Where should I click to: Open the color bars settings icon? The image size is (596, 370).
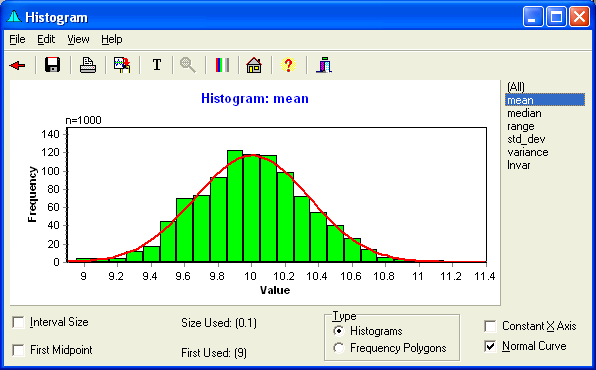(222, 65)
